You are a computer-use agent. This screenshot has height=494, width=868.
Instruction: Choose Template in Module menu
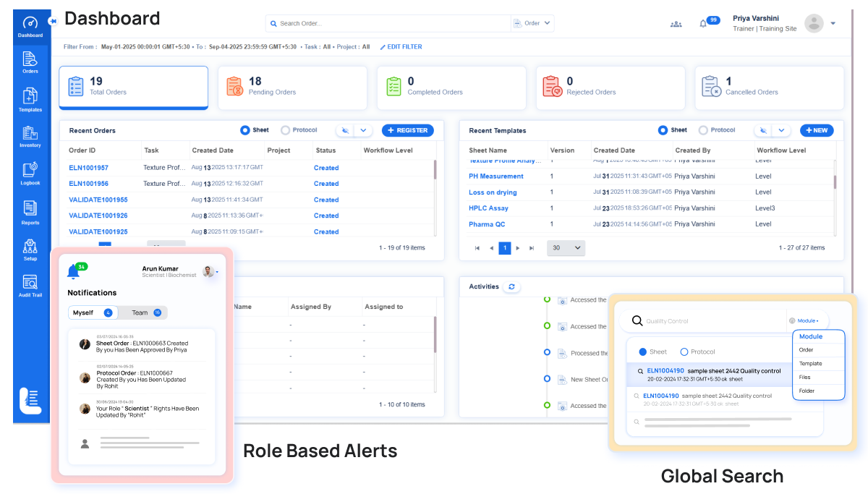819,364
